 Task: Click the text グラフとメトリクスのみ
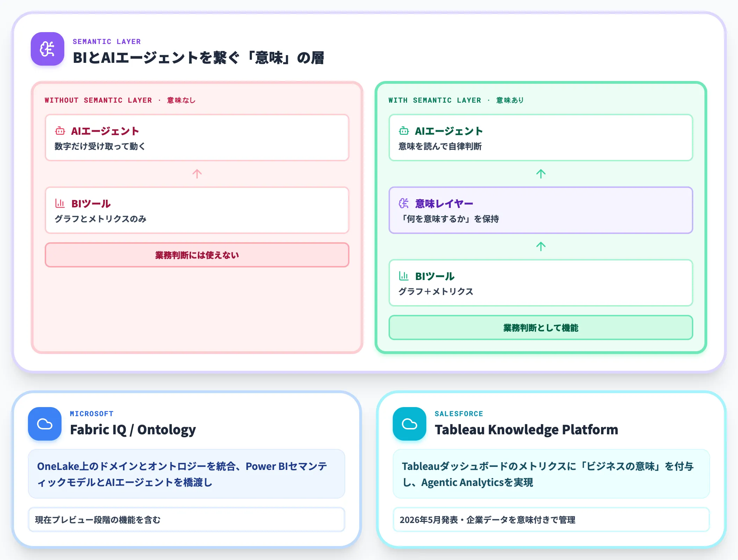pyautogui.click(x=100, y=219)
